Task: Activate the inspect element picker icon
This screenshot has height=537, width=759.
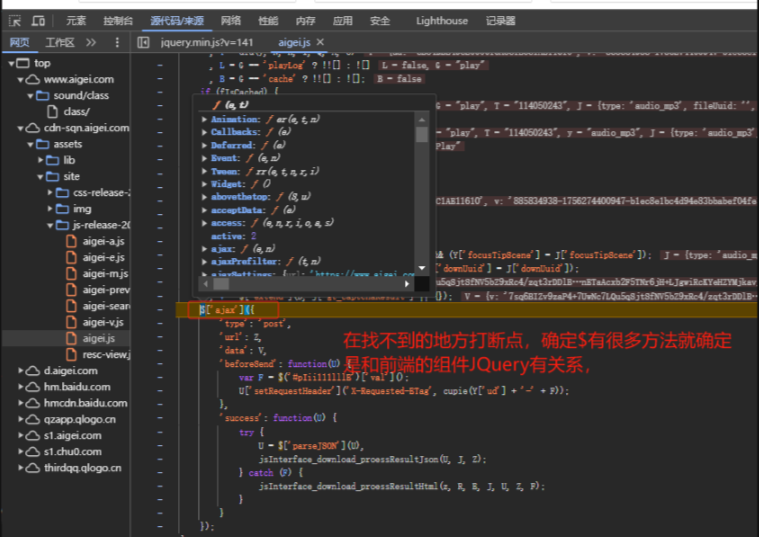Action: pyautogui.click(x=15, y=21)
